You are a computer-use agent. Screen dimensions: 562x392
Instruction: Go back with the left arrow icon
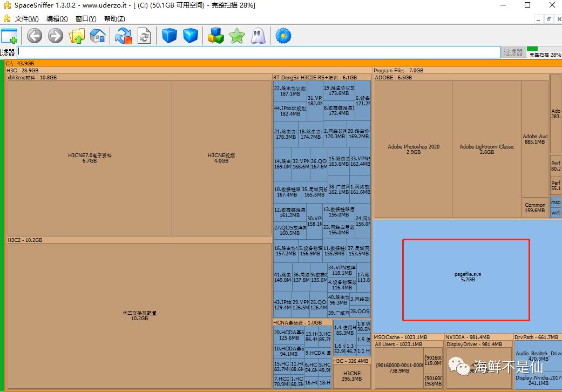coord(35,36)
